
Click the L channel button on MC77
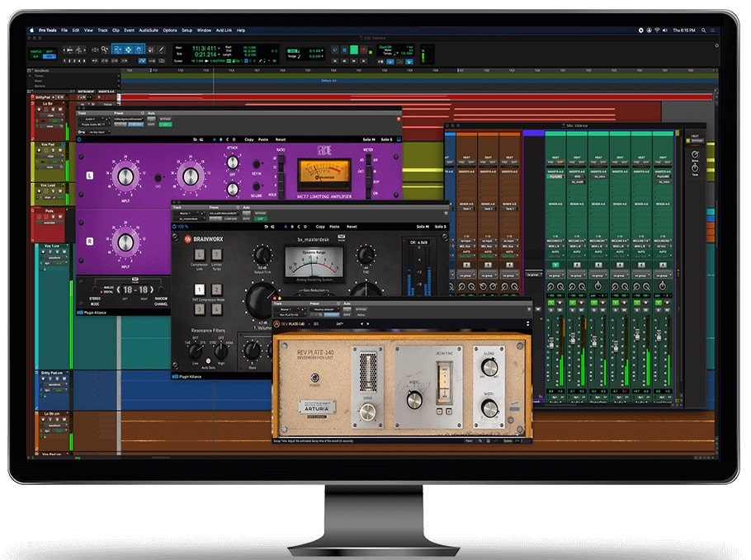(90, 176)
